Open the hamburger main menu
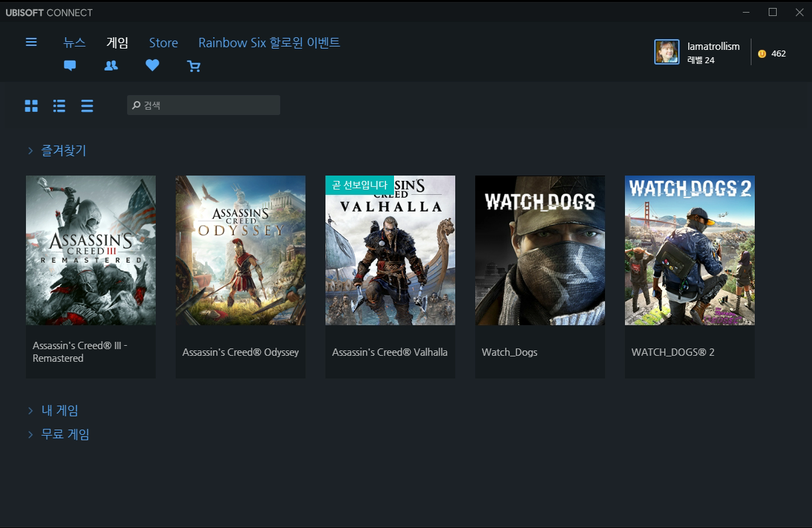812x528 pixels. point(31,42)
